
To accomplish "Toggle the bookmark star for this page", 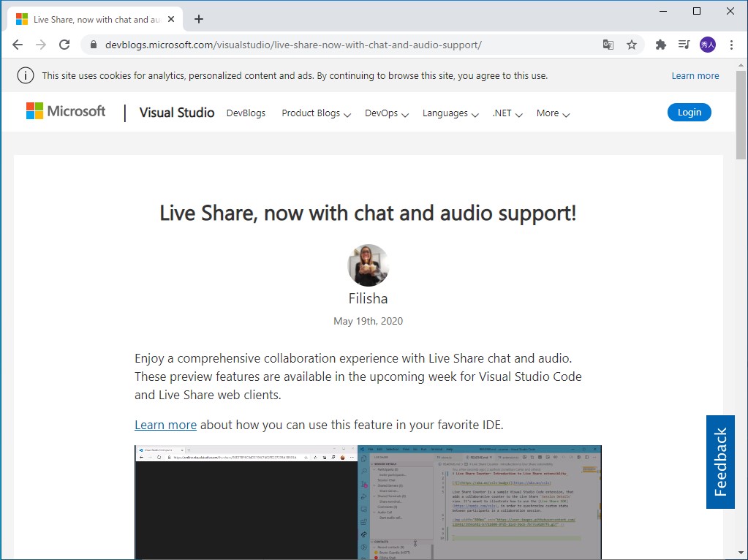I will [x=631, y=45].
